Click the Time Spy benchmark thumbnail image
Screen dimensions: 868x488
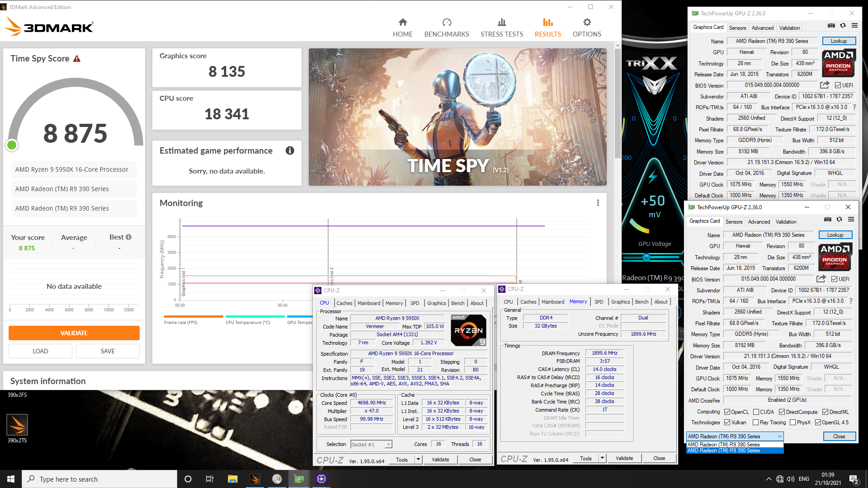point(458,117)
